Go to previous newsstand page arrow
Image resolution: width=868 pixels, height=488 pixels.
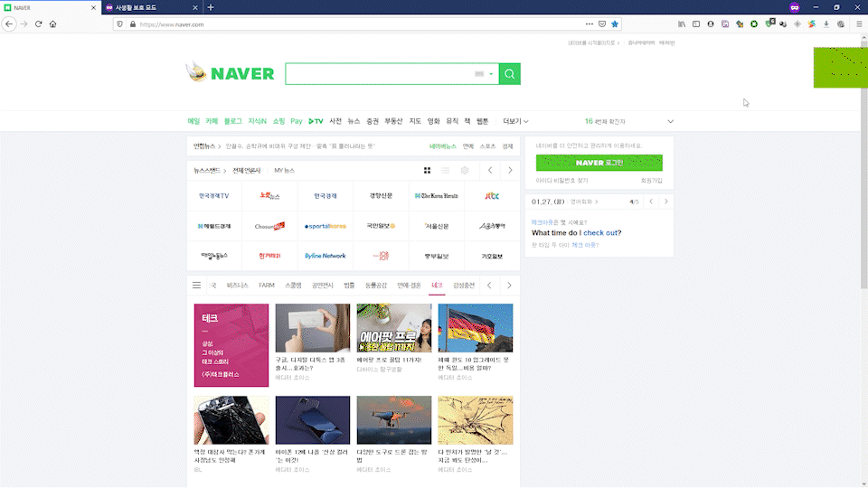click(x=490, y=171)
